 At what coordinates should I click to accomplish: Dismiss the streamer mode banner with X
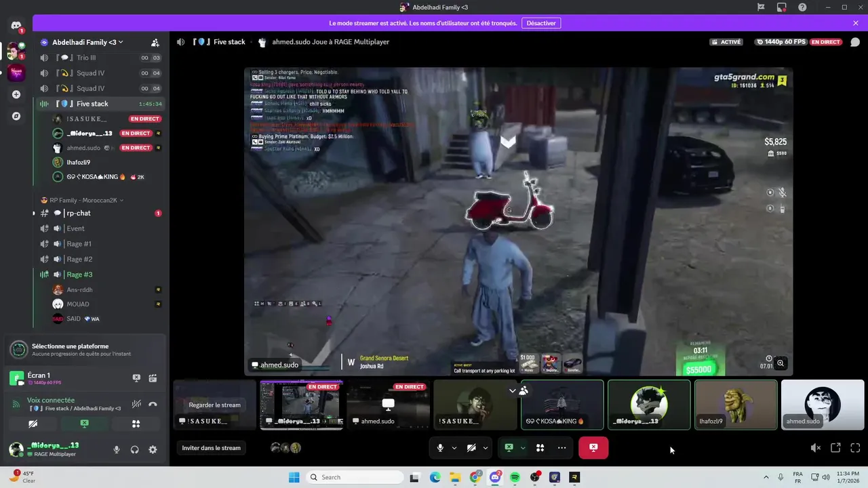coord(856,23)
